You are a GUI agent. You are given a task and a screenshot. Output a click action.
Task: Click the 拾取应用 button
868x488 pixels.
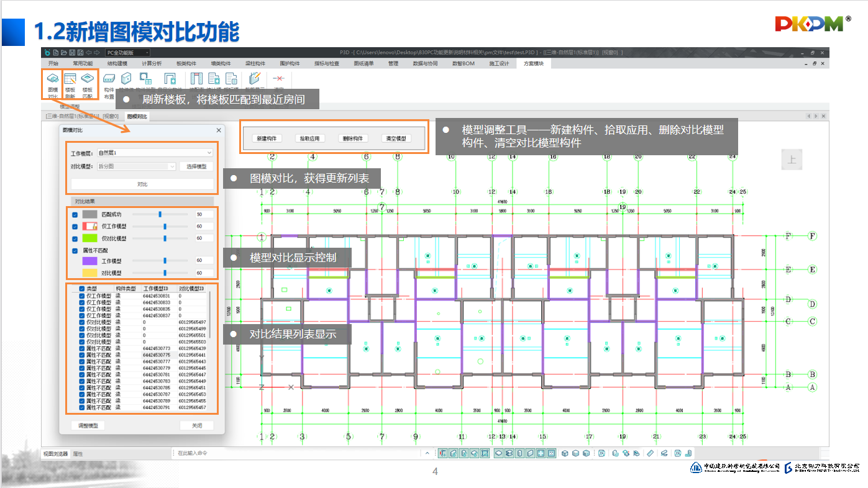pos(309,138)
